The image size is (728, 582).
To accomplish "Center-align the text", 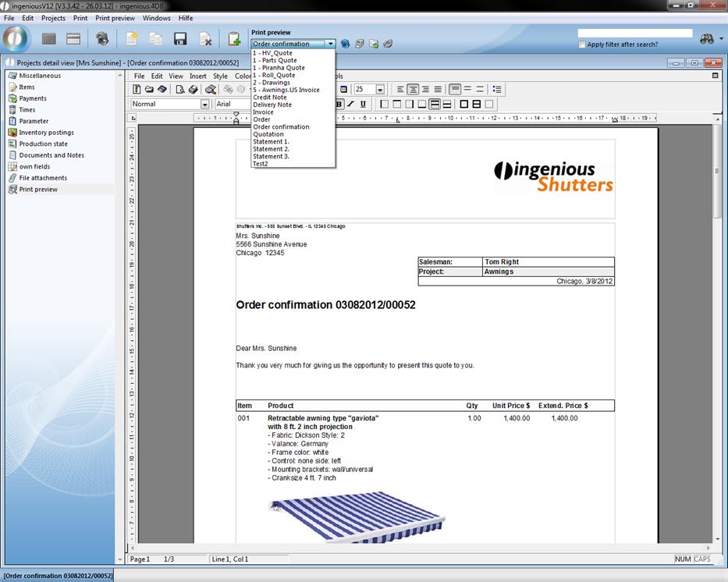I will coord(413,90).
